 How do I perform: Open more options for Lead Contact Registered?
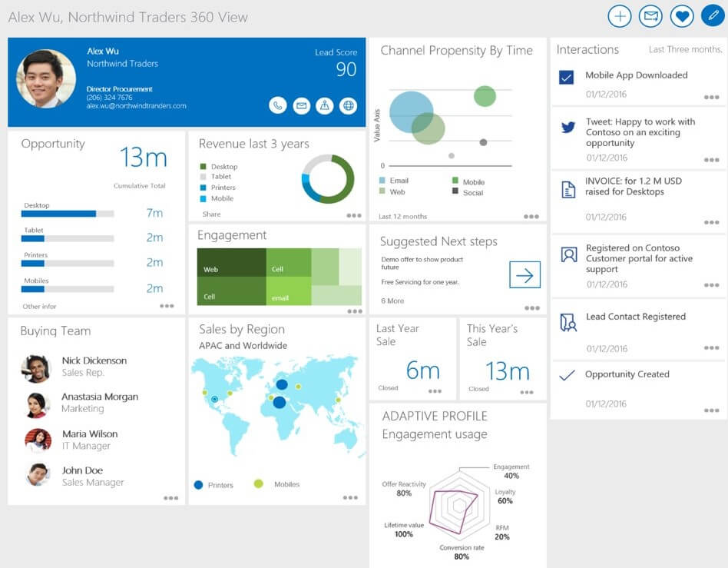click(x=711, y=347)
